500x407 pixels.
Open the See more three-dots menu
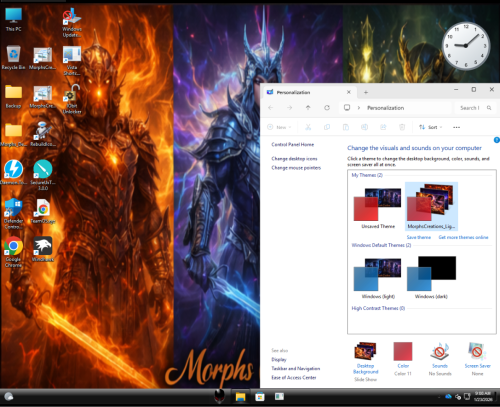pyautogui.click(x=456, y=127)
